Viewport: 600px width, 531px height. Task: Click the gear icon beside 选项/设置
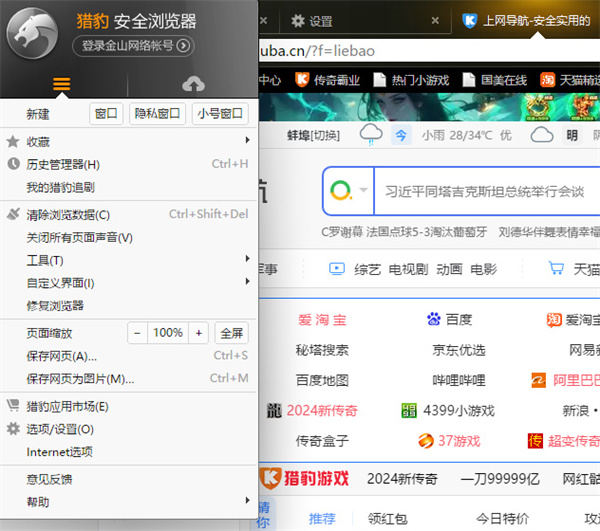click(13, 428)
